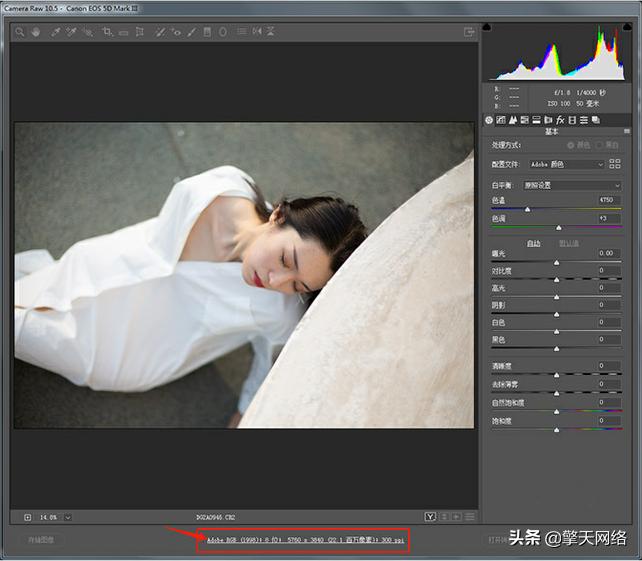Select the Crop tool
This screenshot has width=642, height=561.
[x=107, y=32]
